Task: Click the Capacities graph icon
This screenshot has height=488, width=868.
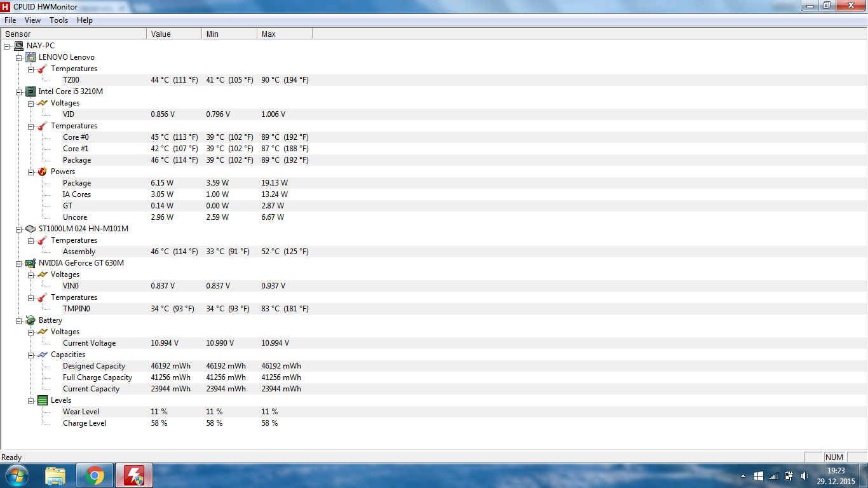Action: pyautogui.click(x=43, y=355)
